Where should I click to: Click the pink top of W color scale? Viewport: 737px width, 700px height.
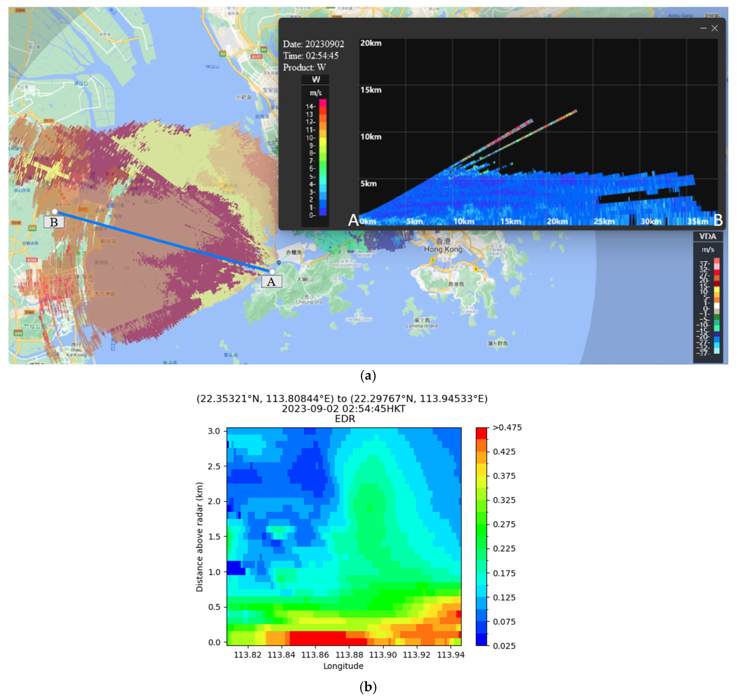(322, 102)
